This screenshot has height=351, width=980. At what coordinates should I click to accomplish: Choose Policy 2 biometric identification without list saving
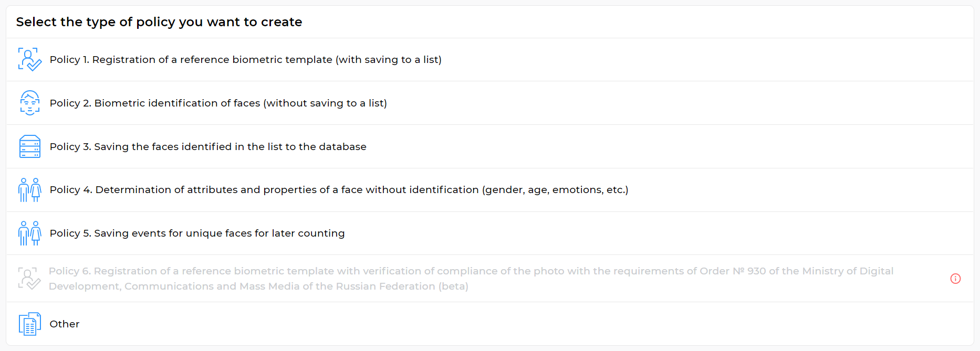218,103
